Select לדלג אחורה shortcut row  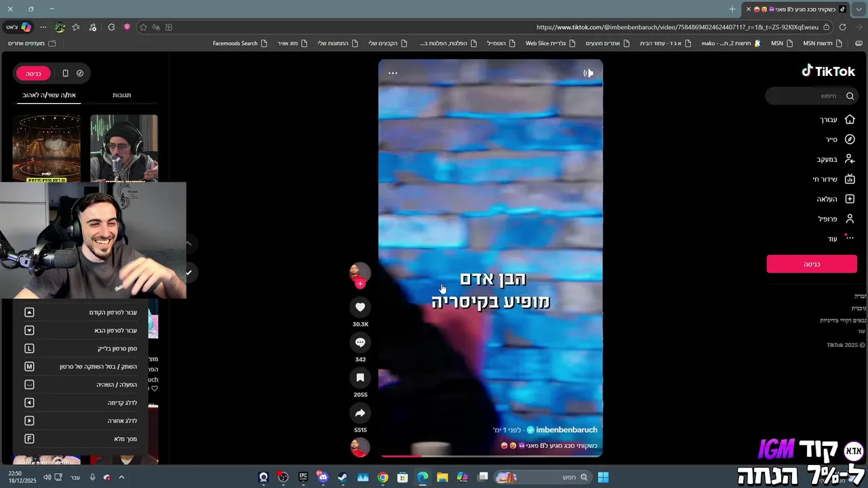click(x=81, y=421)
